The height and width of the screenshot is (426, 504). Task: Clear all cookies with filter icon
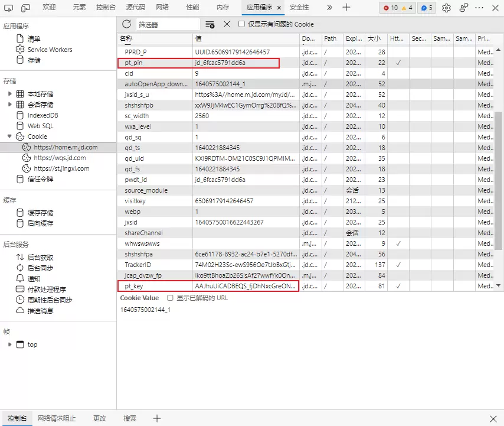(x=210, y=24)
